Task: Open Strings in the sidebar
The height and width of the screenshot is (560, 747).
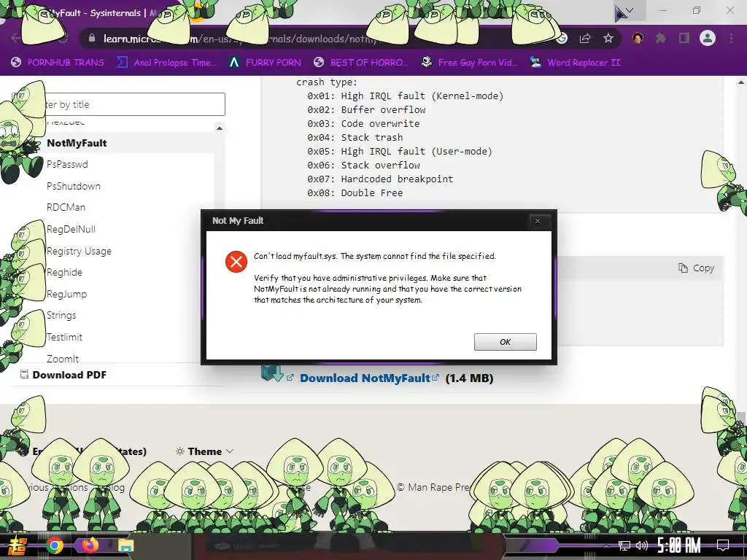Action: [x=61, y=315]
